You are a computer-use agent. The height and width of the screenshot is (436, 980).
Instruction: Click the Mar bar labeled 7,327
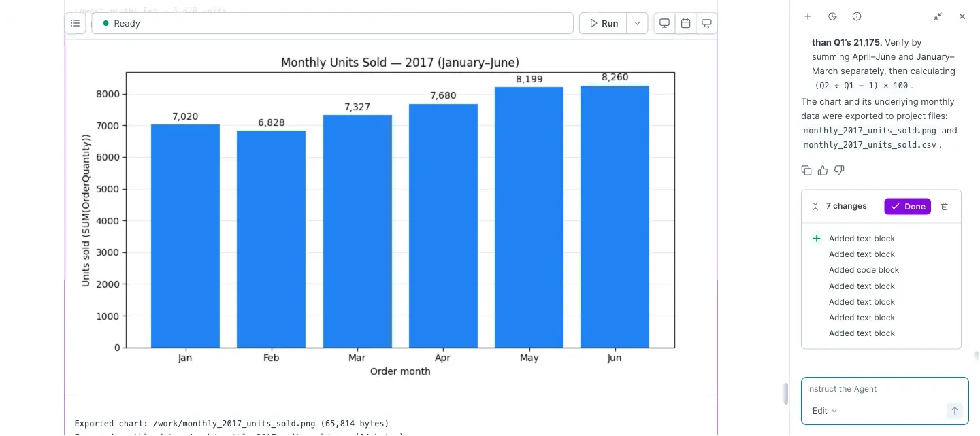(x=357, y=231)
